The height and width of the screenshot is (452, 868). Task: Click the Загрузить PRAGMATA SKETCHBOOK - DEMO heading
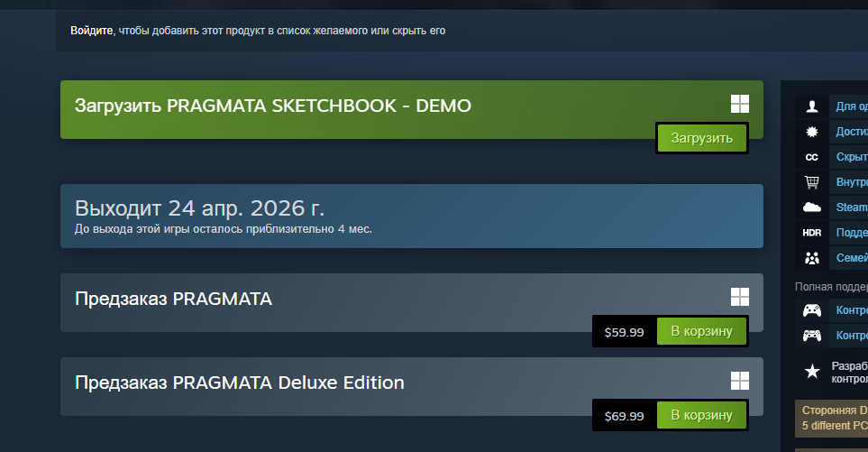coord(273,106)
